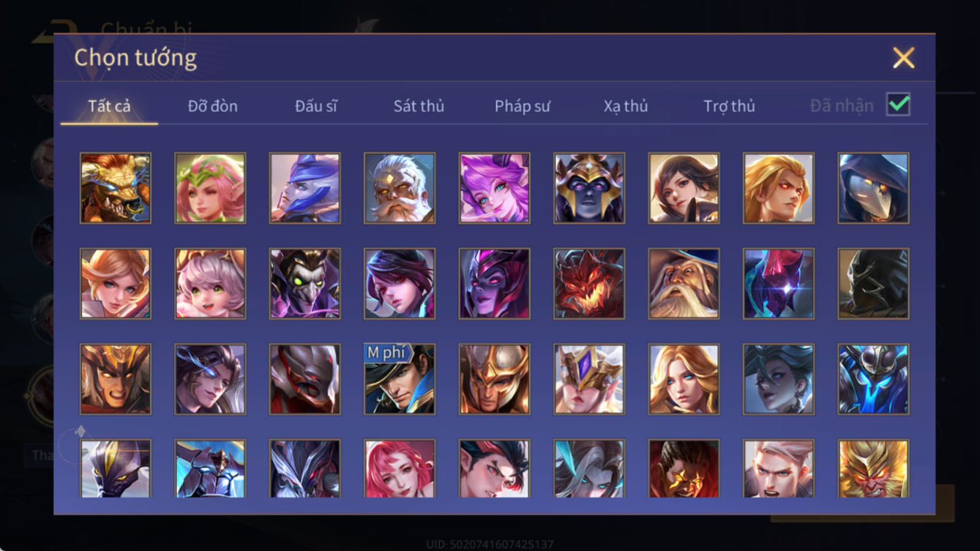Pick the white-bearded old man hero in the first row
Viewport: 980px width, 551px height.
click(x=400, y=188)
